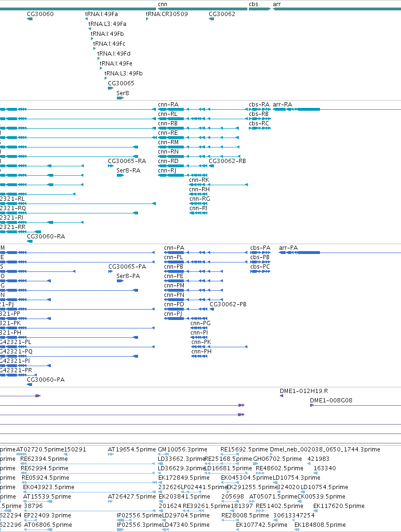Select the cnn-RA transcript label
This screenshot has height=532, width=401.
click(168, 105)
